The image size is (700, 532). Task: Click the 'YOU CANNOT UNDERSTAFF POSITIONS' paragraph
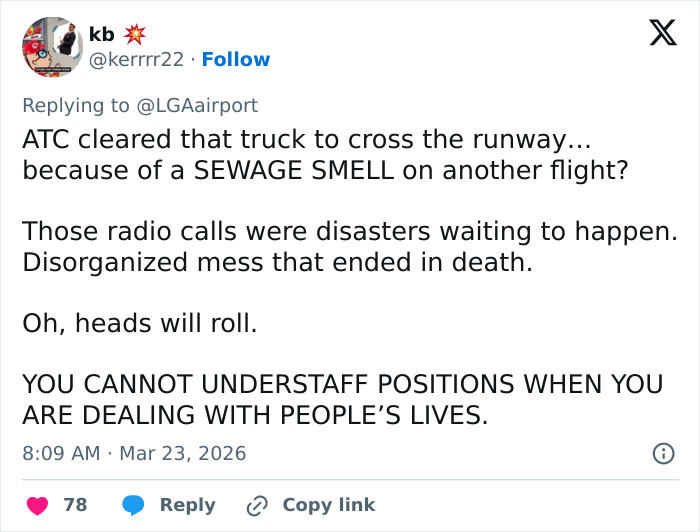coord(342,399)
